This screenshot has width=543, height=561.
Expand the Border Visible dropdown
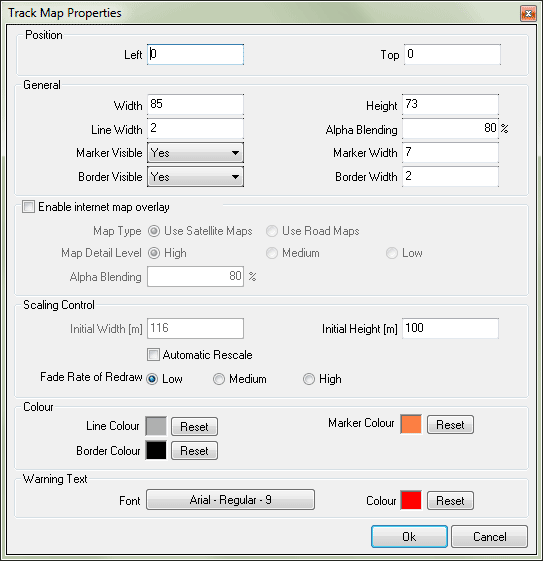(195, 177)
